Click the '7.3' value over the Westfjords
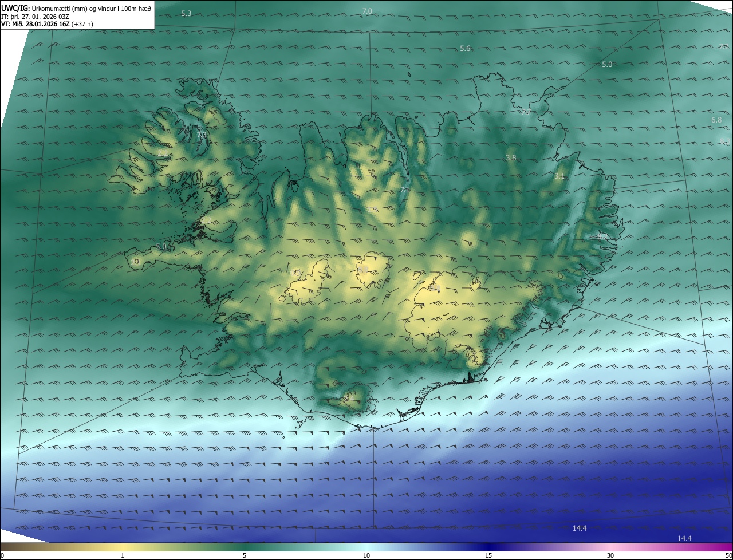Image resolution: width=733 pixels, height=560 pixels. 201,135
